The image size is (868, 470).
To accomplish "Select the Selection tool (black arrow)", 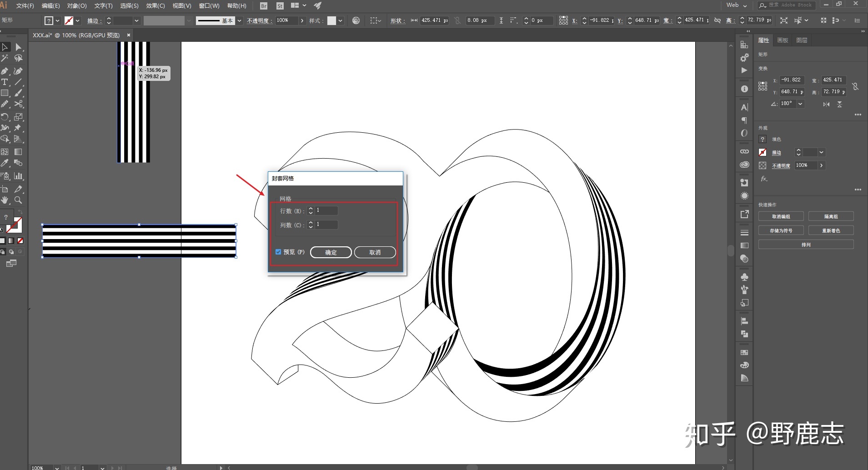I will 5,47.
